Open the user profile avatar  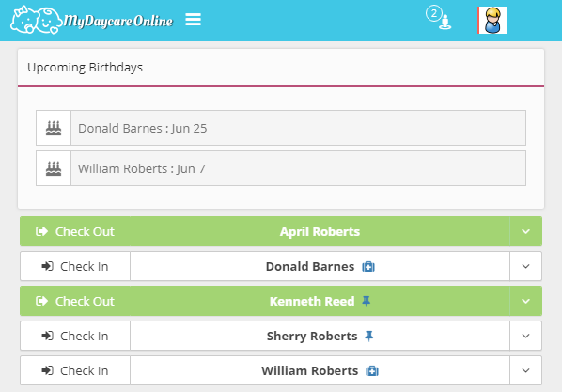pyautogui.click(x=492, y=20)
